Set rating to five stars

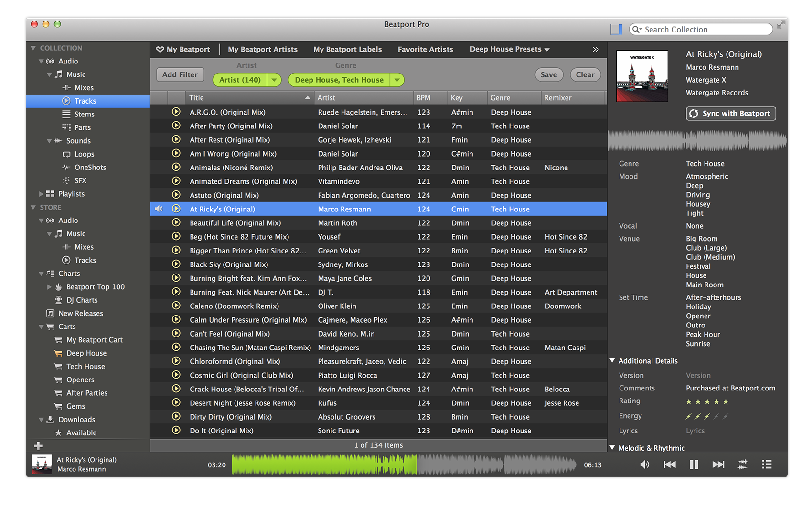(x=726, y=401)
